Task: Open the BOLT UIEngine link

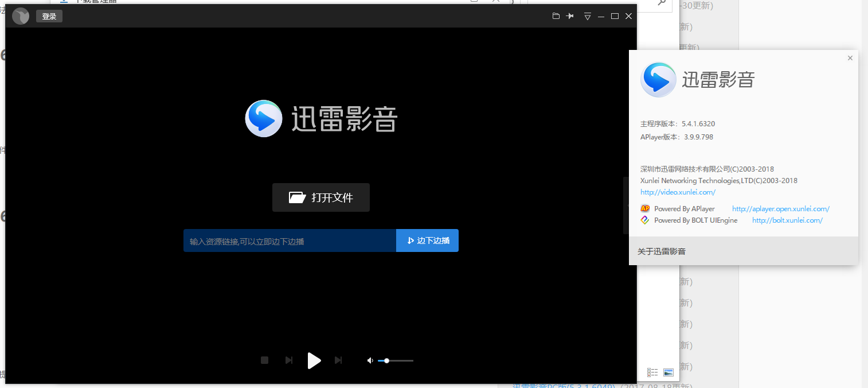Action: click(787, 220)
